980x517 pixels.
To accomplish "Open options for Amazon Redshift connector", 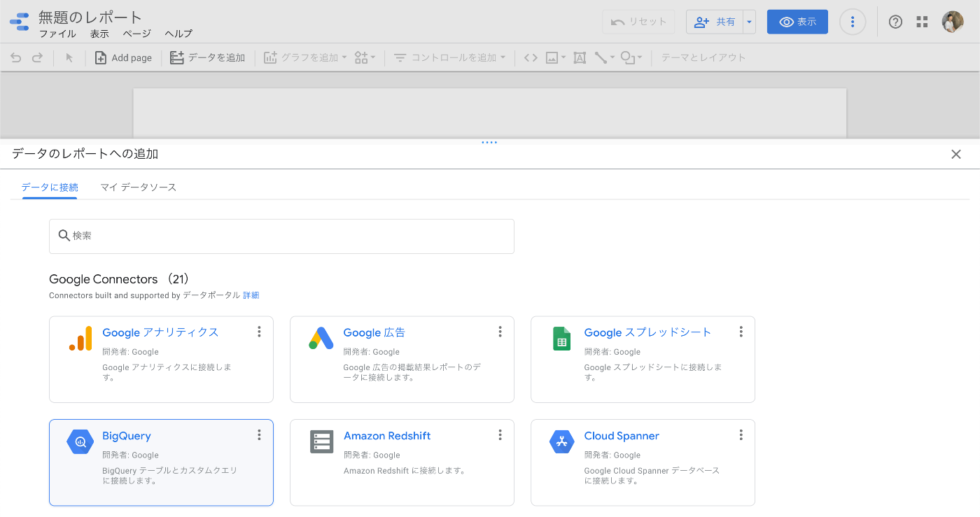I will tap(500, 435).
